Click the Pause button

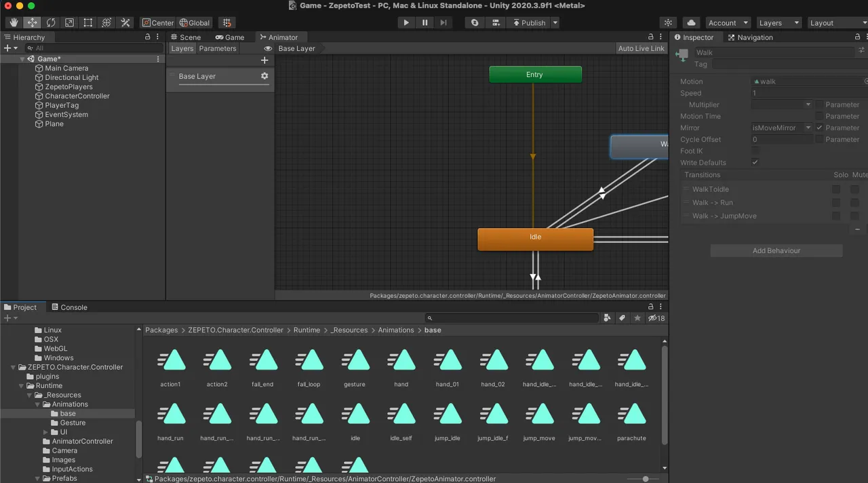coord(425,22)
